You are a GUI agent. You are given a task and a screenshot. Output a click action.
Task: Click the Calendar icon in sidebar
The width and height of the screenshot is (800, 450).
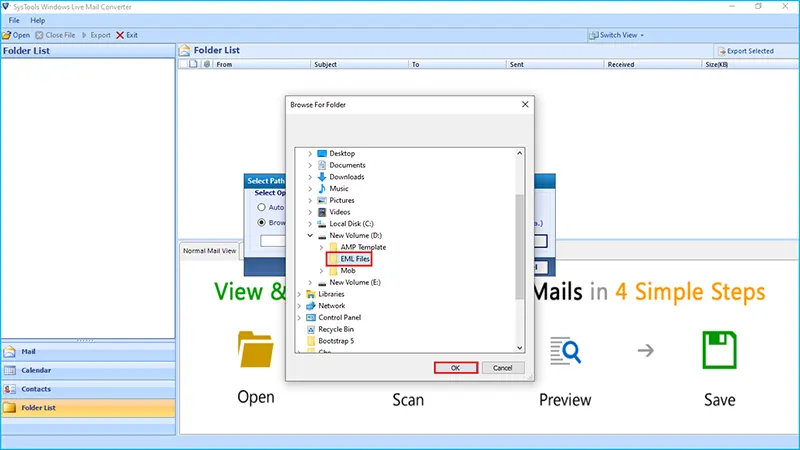point(10,370)
